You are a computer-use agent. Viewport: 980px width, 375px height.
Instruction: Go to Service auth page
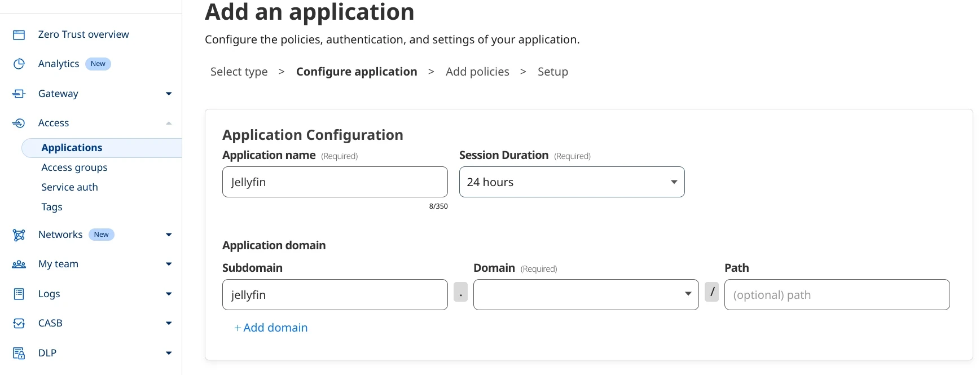(x=69, y=187)
